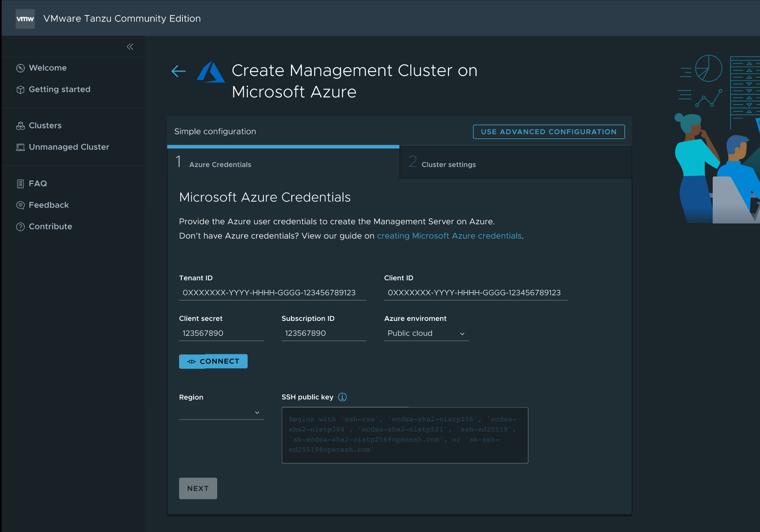The image size is (760, 532).
Task: Open the creating Microsoft Azure credentials guide
Action: click(x=449, y=235)
